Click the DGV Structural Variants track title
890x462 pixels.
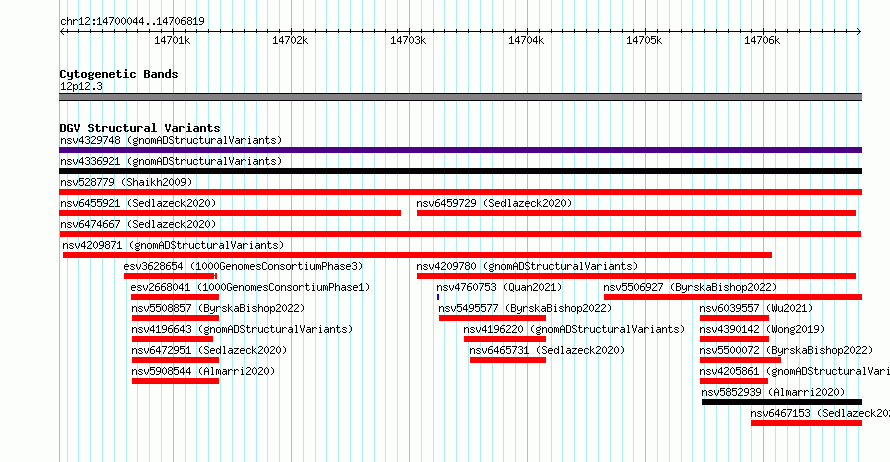click(x=140, y=128)
